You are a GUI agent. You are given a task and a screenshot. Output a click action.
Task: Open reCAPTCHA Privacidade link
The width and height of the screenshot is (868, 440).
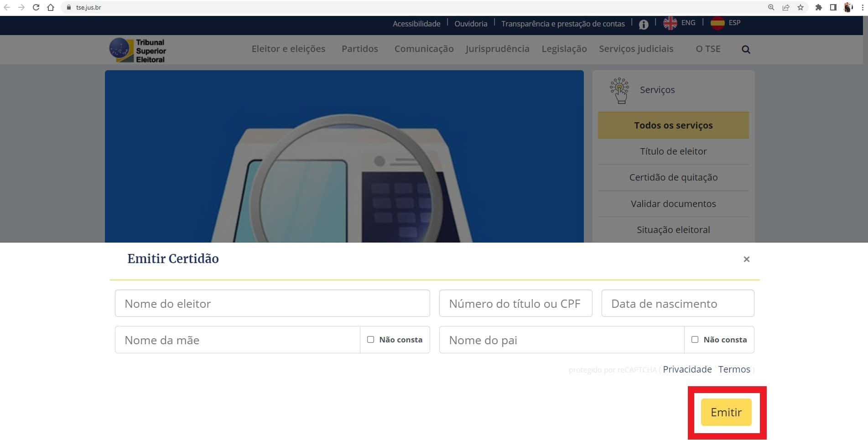tap(687, 369)
